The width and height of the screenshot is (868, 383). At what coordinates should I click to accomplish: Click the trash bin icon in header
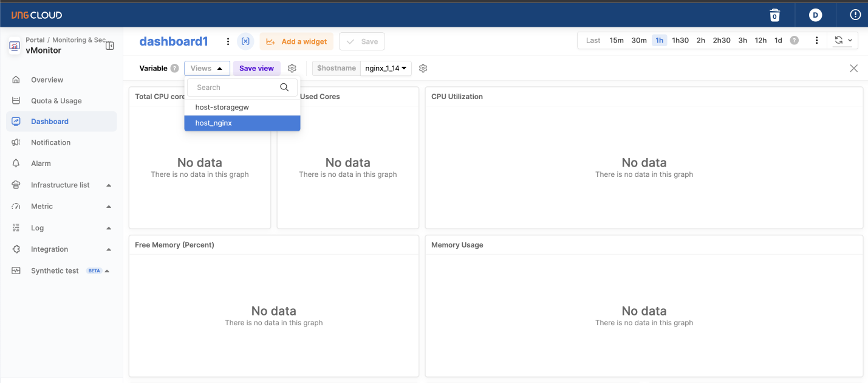pos(774,15)
